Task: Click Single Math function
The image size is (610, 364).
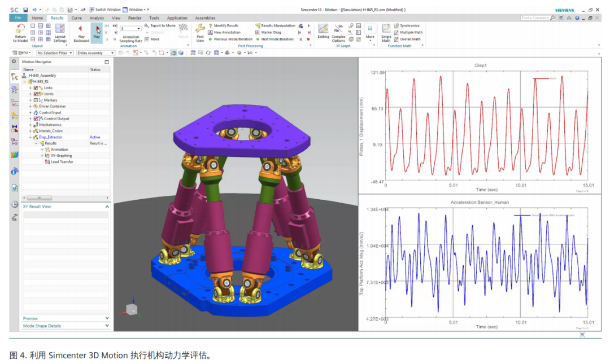Action: point(386,33)
